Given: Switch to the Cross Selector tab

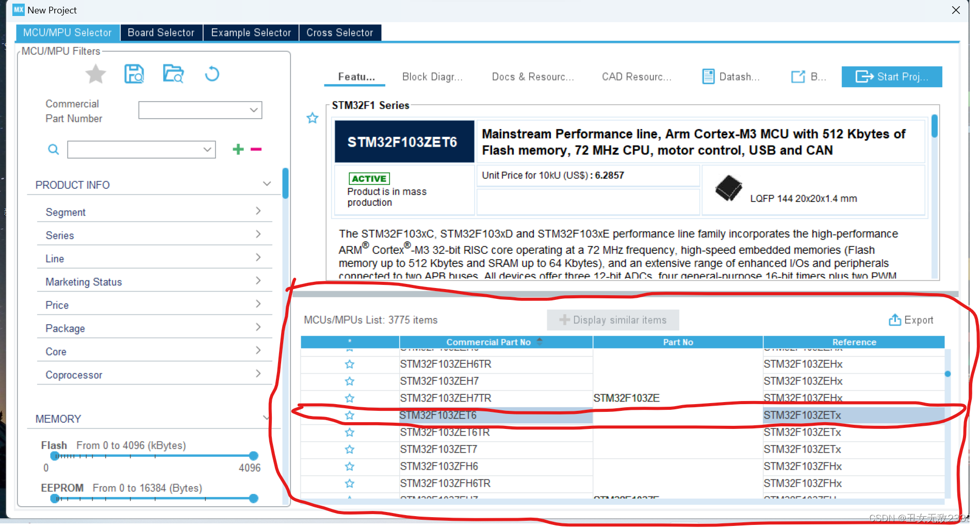Looking at the screenshot, I should click(x=340, y=33).
